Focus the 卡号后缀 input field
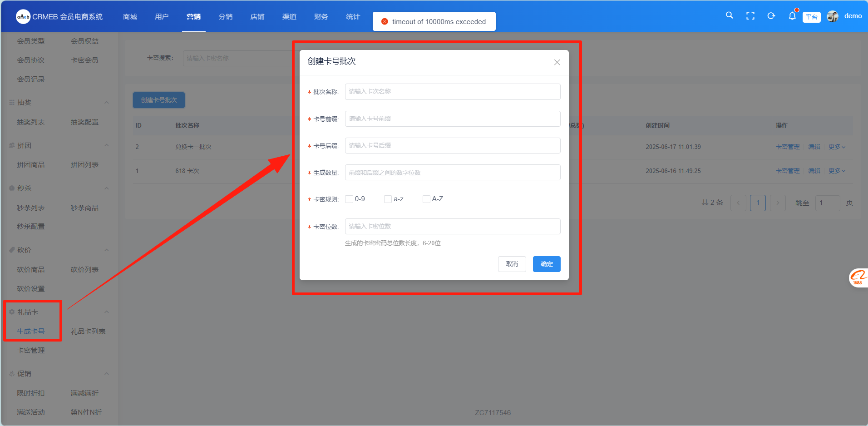The width and height of the screenshot is (868, 426). (453, 145)
